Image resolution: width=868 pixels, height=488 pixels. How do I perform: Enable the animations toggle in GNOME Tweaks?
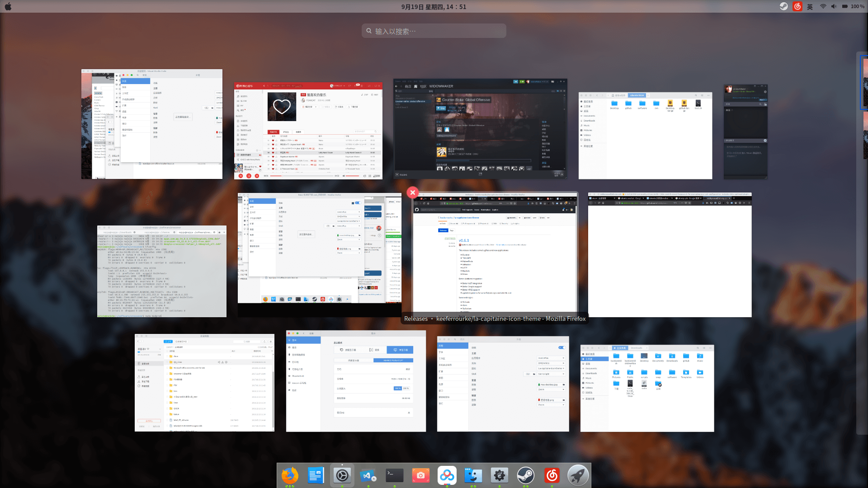coord(562,347)
